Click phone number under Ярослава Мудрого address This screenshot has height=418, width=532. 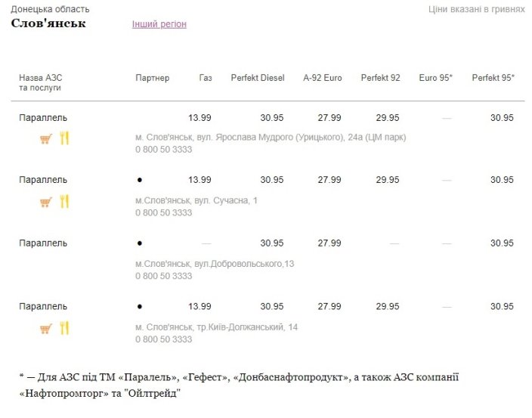pyautogui.click(x=163, y=150)
